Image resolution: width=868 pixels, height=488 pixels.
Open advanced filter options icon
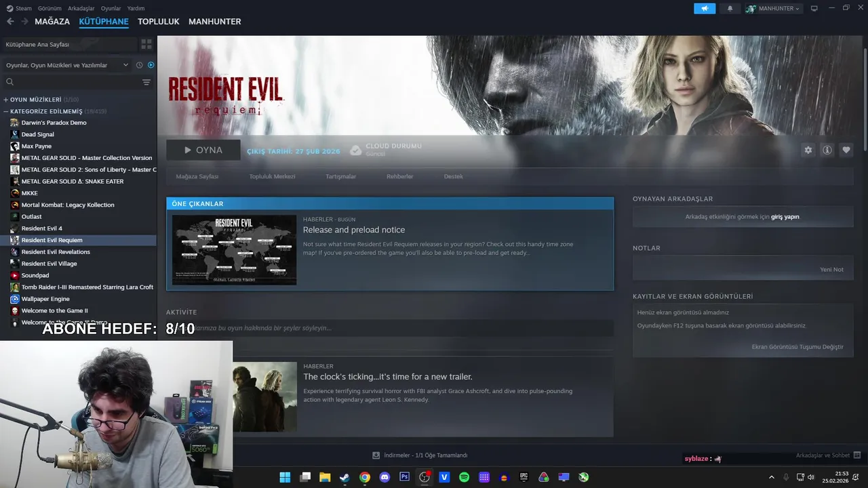146,82
